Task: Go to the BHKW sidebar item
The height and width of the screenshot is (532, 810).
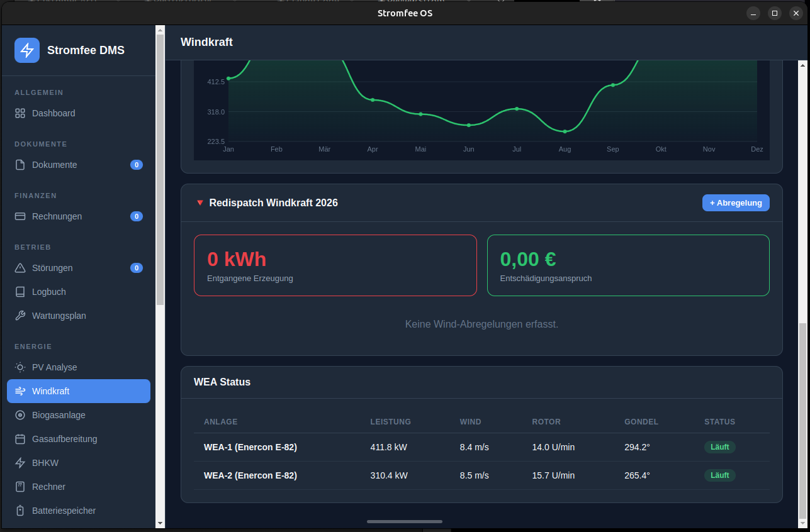Action: pos(45,463)
